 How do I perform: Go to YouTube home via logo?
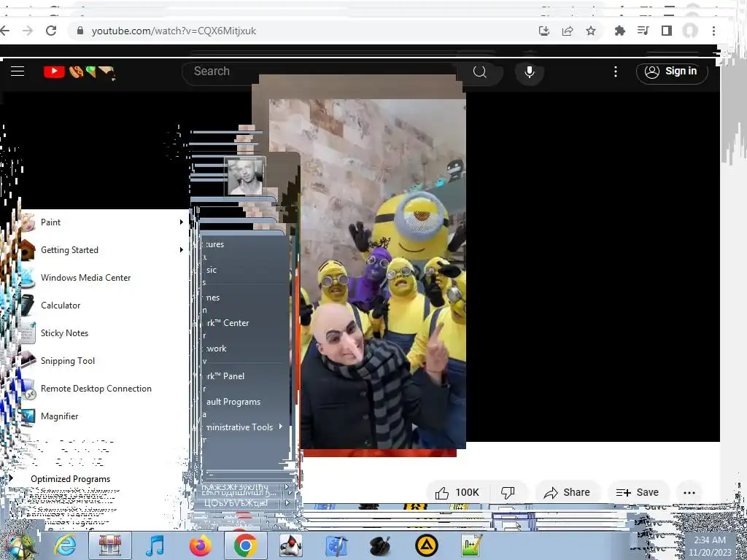(x=79, y=72)
